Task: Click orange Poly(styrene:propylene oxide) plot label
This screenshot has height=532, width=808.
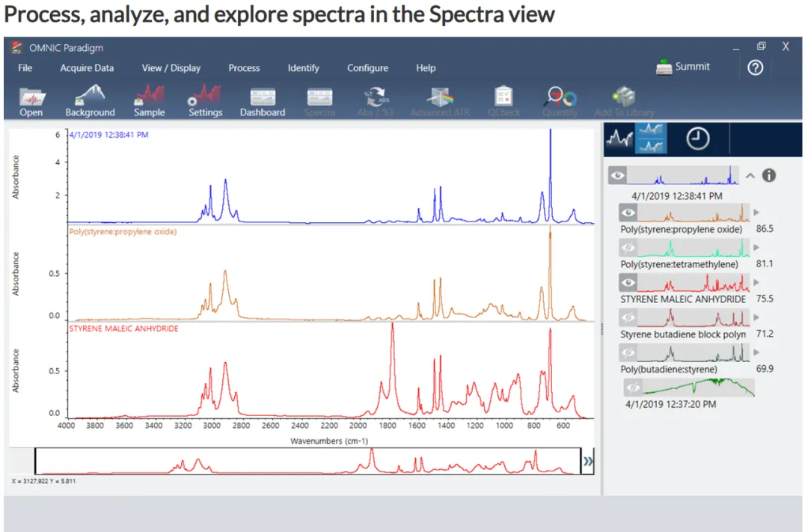Action: pyautogui.click(x=123, y=231)
